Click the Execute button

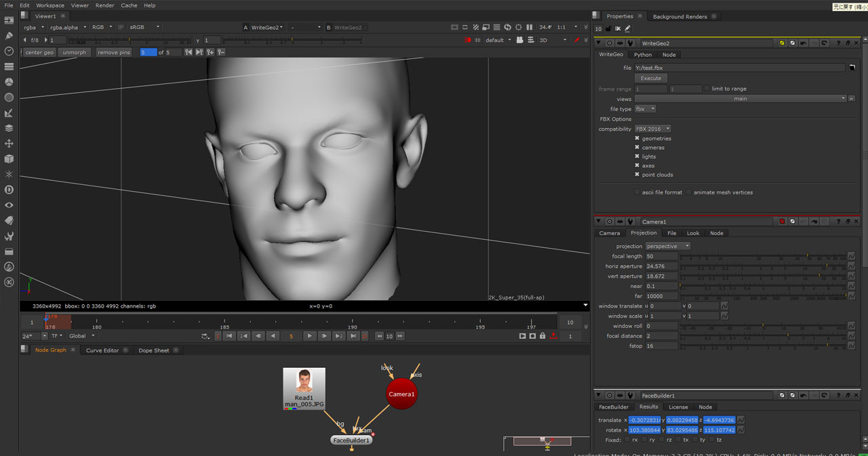pos(651,79)
